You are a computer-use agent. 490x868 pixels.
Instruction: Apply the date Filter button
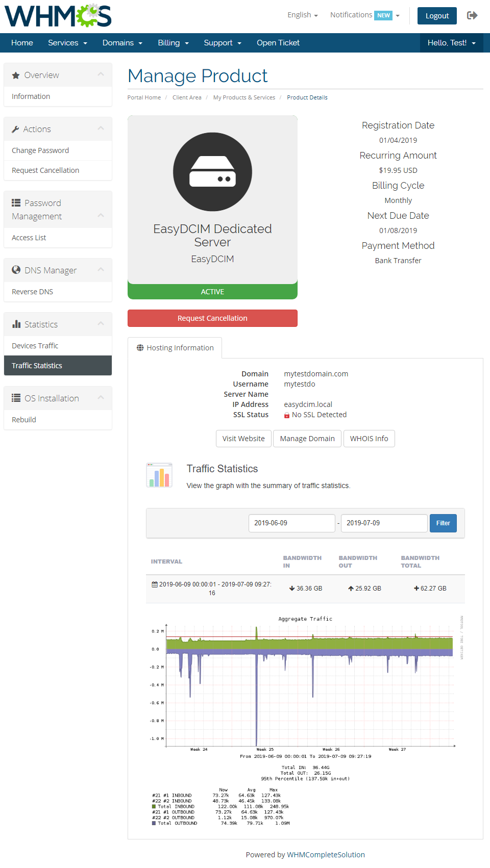tap(443, 523)
